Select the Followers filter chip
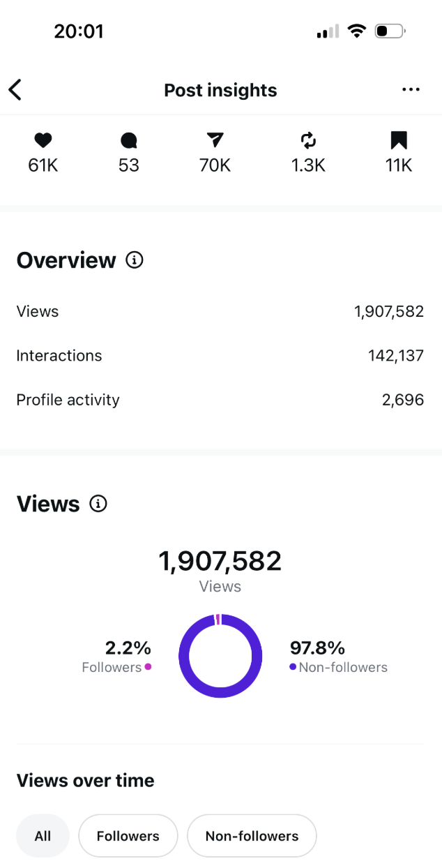The height and width of the screenshot is (868, 442). 128,835
